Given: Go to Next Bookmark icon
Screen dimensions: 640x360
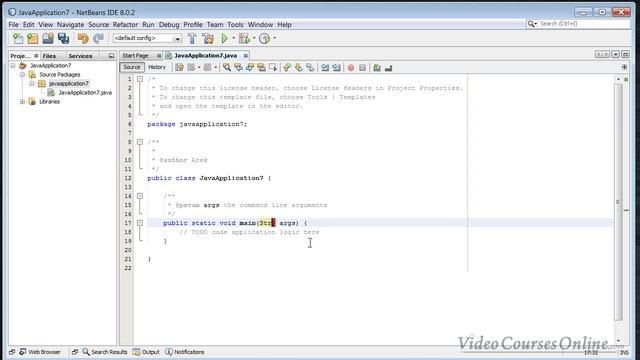Looking at the screenshot, I should [298, 67].
